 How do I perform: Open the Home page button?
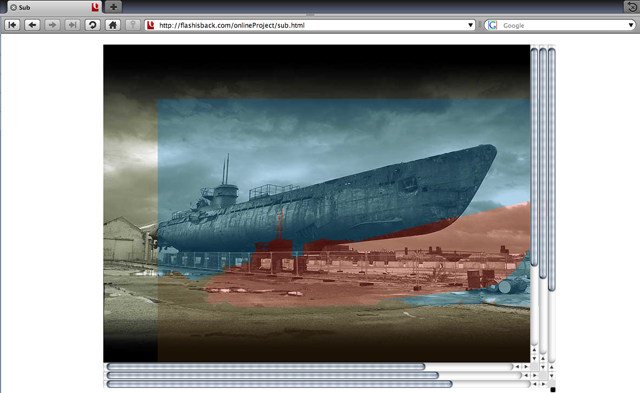[x=113, y=25]
